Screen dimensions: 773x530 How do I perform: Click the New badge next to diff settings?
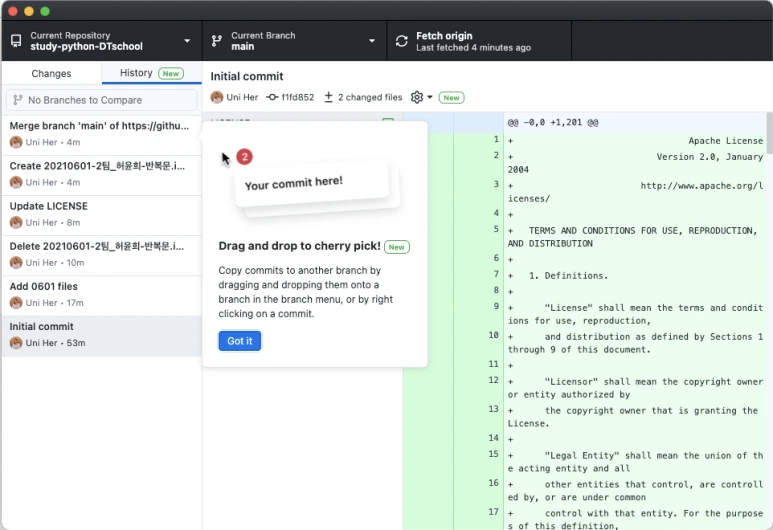point(452,98)
